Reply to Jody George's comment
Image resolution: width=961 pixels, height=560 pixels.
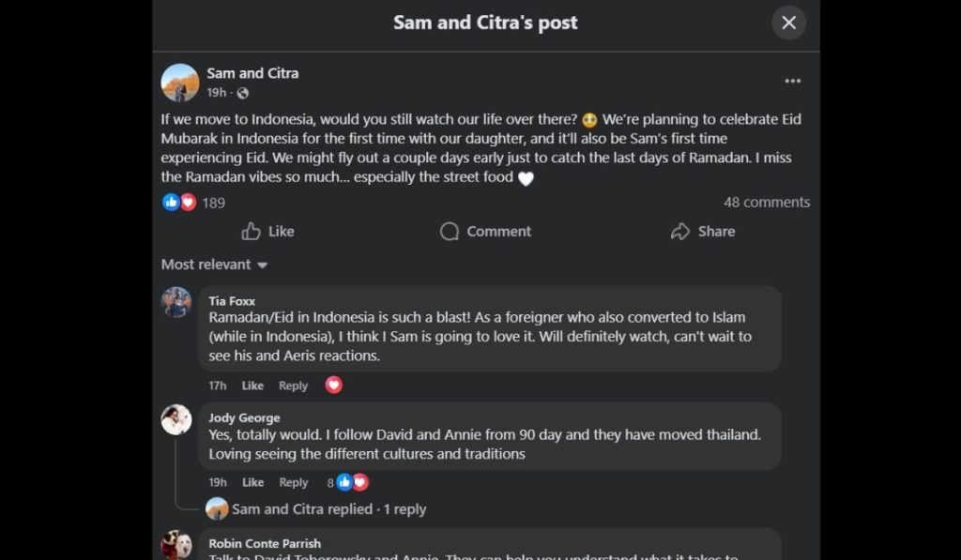(293, 482)
